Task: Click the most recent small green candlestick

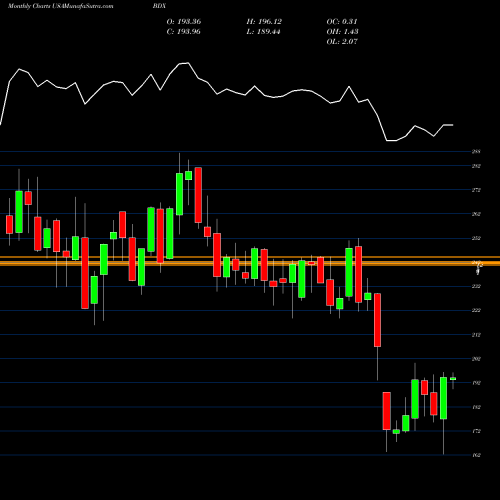Action: (x=453, y=379)
